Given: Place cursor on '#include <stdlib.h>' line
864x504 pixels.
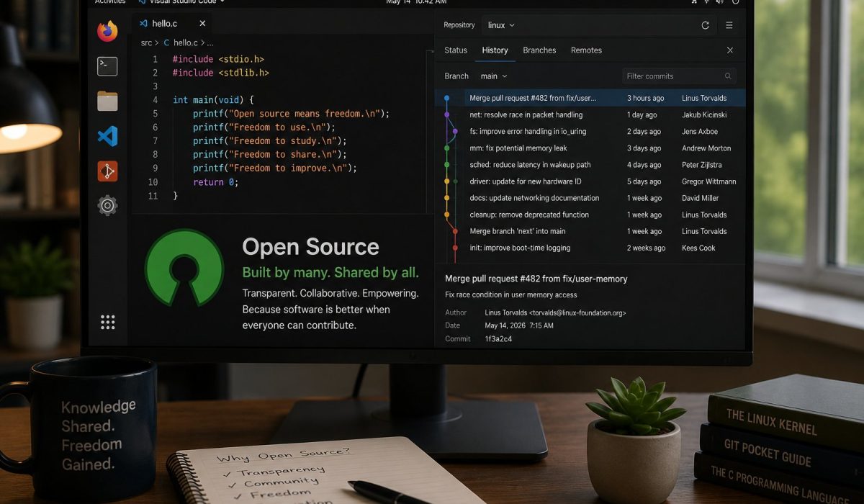Looking at the screenshot, I should [220, 73].
